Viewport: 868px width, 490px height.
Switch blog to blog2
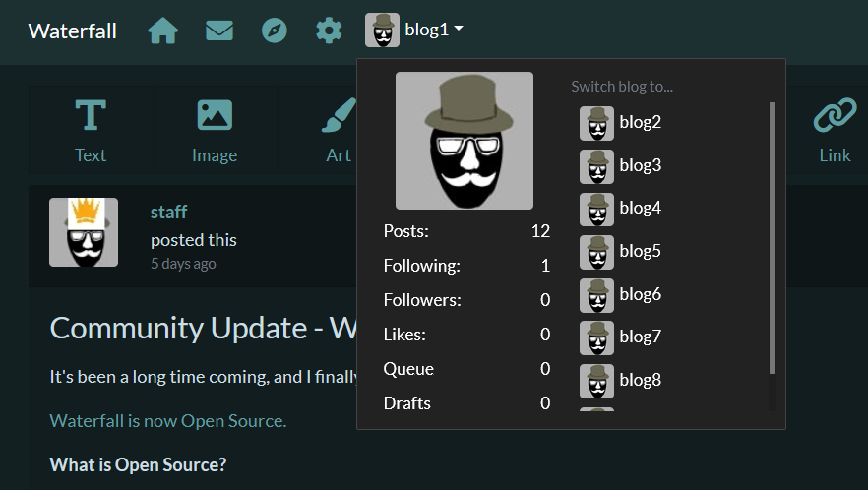coord(621,123)
